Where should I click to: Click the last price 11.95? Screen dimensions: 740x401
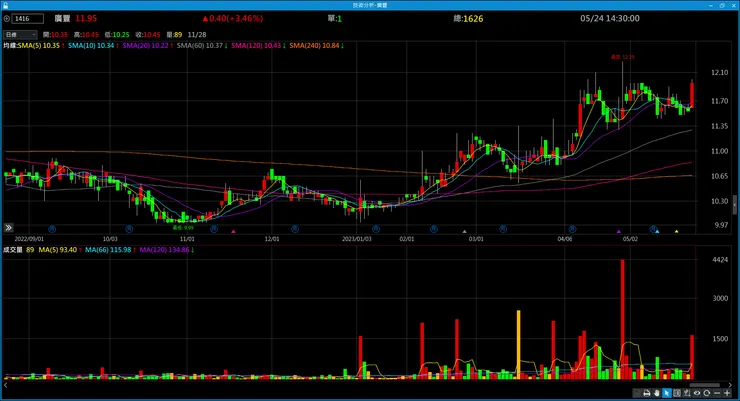coord(86,18)
